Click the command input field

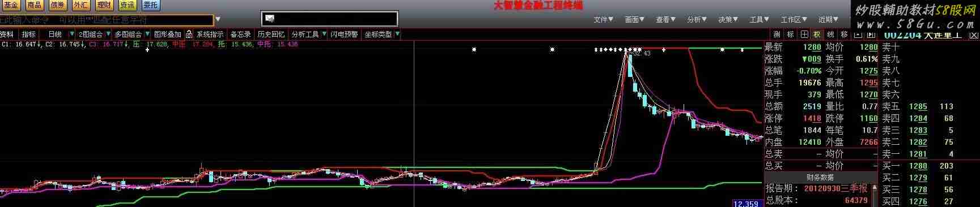(x=107, y=20)
